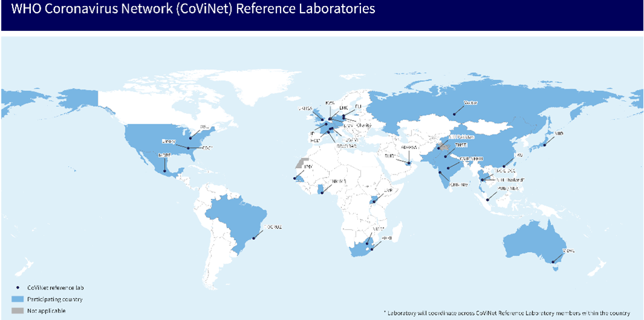Viewport: 644px width, 320px height.
Task: Click the gray Western Sahara area
Action: [x=303, y=162]
